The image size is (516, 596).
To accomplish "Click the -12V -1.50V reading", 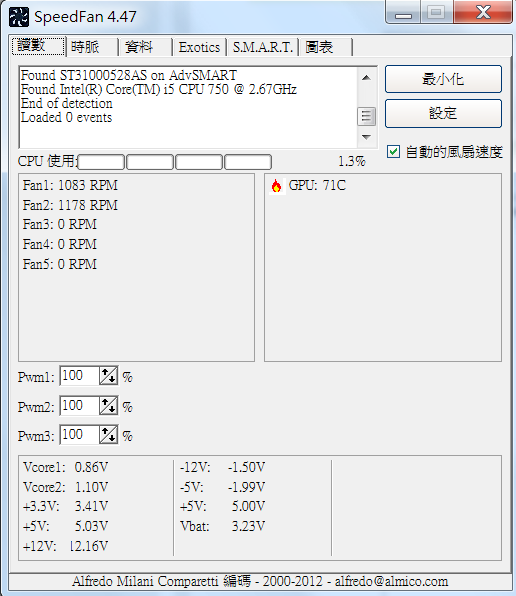I will click(222, 467).
